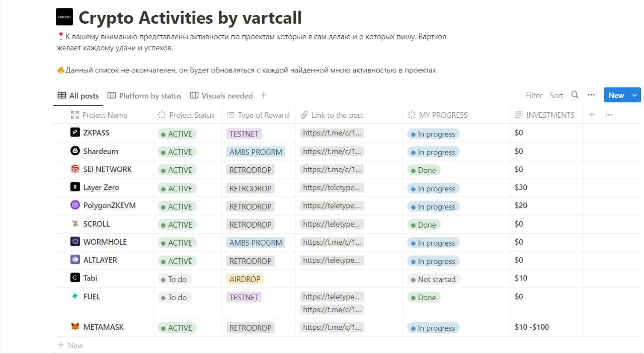The width and height of the screenshot is (644, 354).
Task: Click the blue New button
Action: click(616, 95)
